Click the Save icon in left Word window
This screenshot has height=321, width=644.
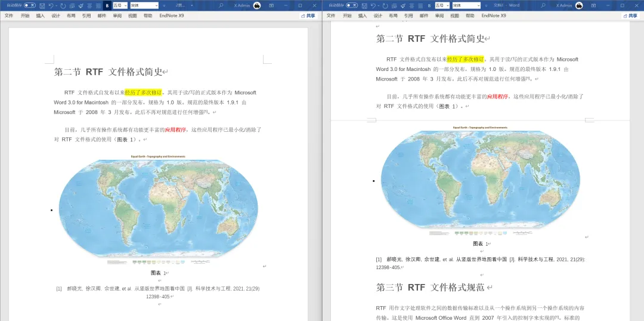pos(42,5)
